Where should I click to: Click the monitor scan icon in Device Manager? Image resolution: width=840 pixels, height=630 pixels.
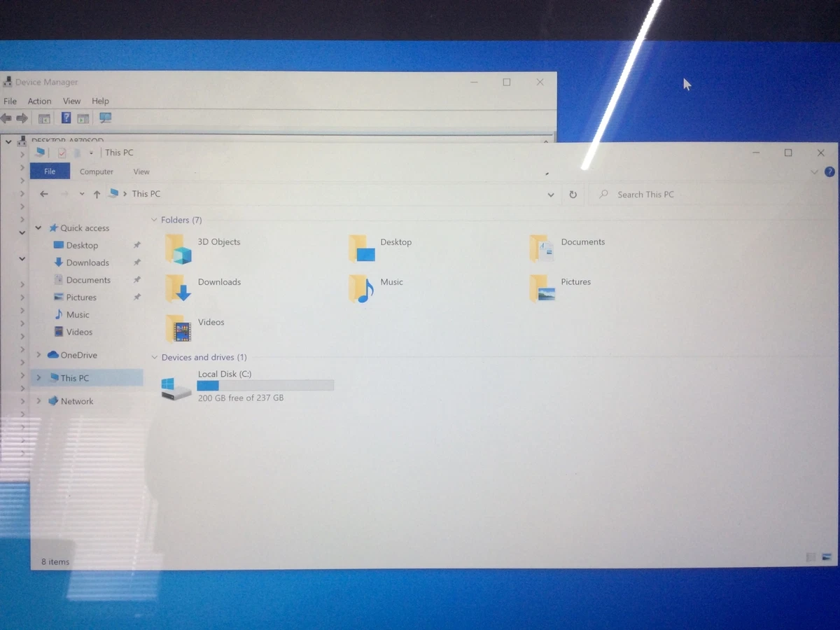click(x=106, y=118)
